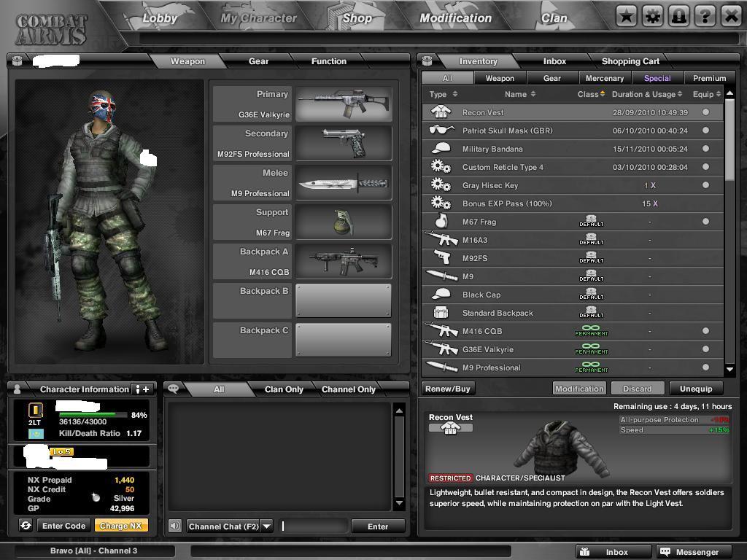Toggle equip dot for Recon Vest
Viewport: 747px width, 560px height.
click(705, 112)
